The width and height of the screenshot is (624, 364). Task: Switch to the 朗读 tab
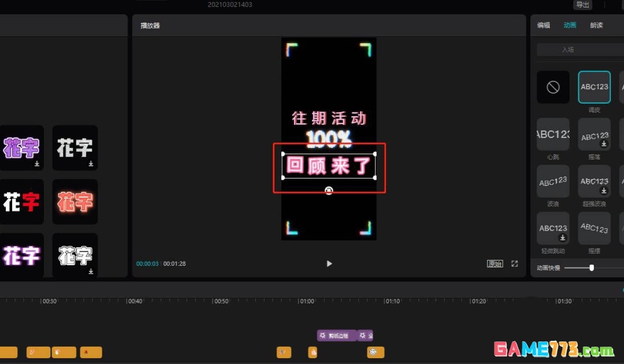click(596, 25)
